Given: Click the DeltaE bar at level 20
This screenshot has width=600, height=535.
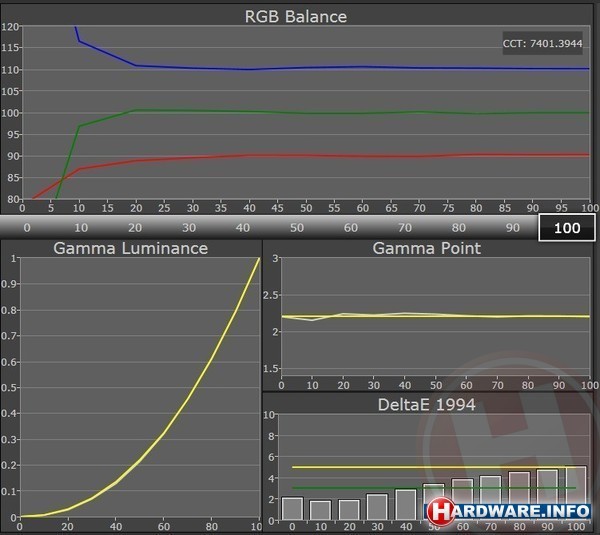Looking at the screenshot, I should (x=349, y=510).
